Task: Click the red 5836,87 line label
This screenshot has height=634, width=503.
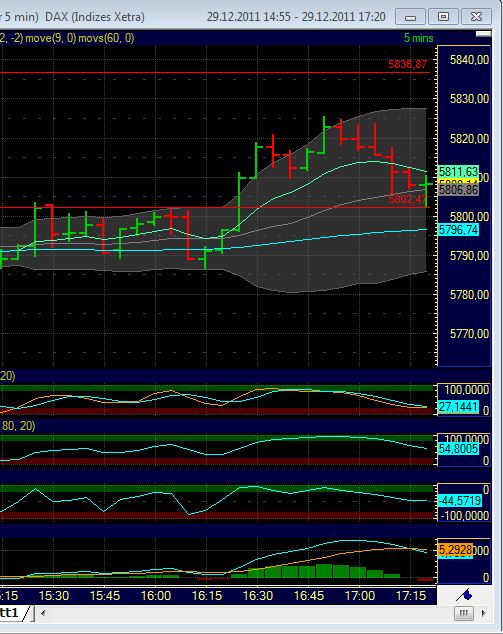Action: [x=407, y=64]
